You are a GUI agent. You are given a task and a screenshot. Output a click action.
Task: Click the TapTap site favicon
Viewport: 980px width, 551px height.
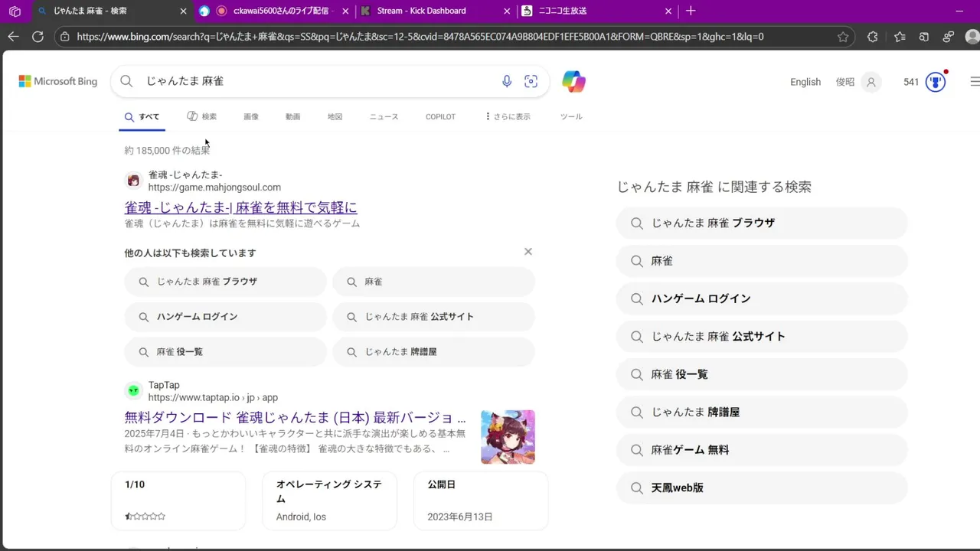pyautogui.click(x=134, y=391)
